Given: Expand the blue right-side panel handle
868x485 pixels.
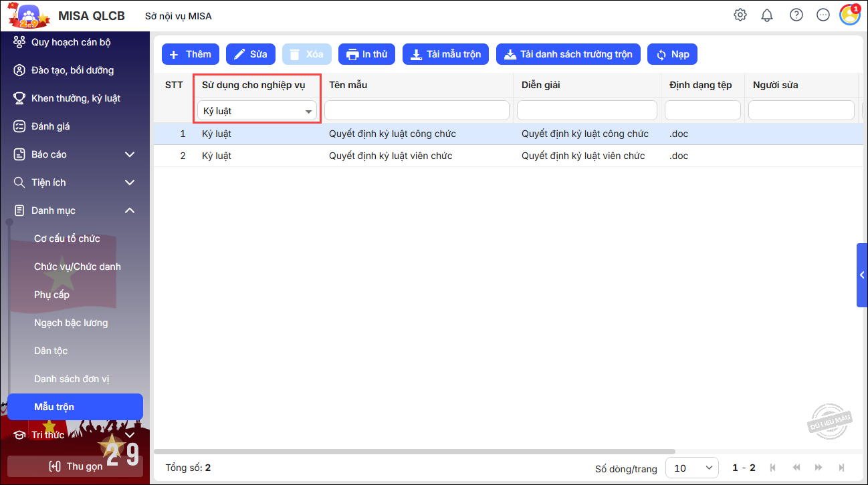Looking at the screenshot, I should click(861, 275).
